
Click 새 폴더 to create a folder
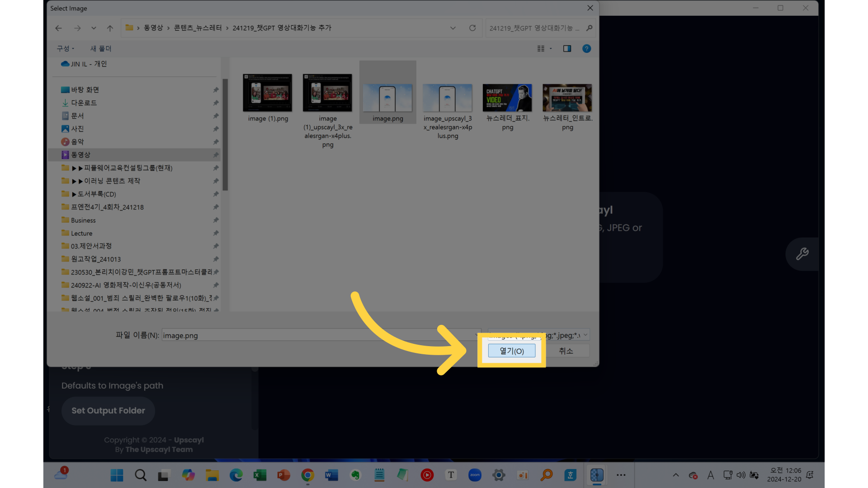[100, 48]
